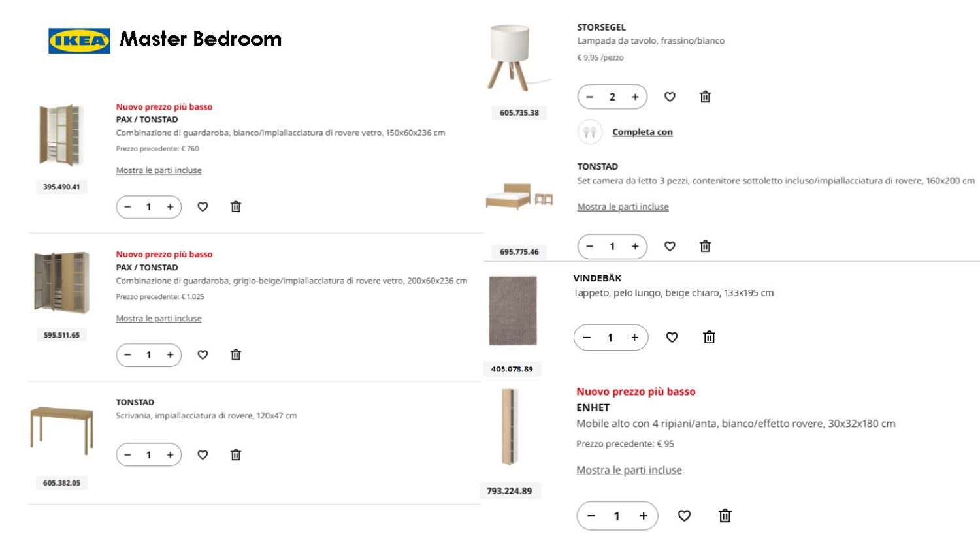980x551 pixels.
Task: Favorite the VINDEBÄK rug
Action: (x=672, y=338)
